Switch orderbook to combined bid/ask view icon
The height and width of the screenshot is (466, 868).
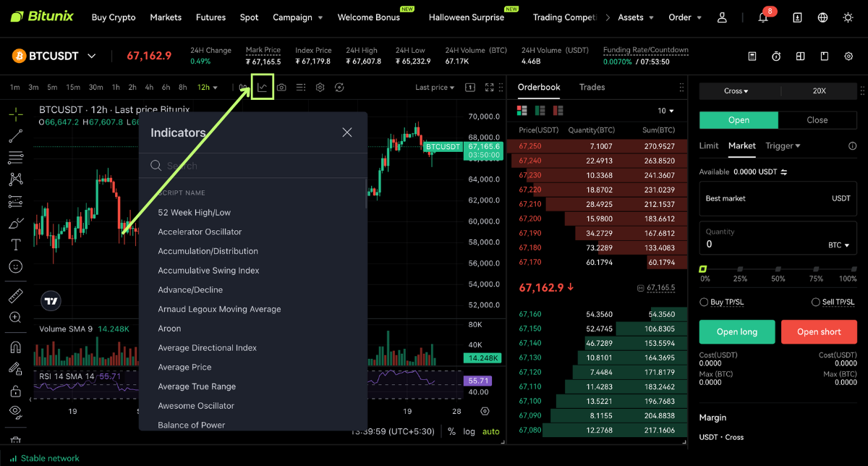[522, 109]
